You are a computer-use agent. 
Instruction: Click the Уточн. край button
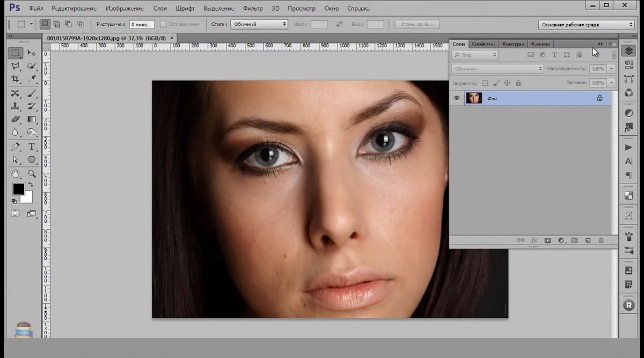(x=417, y=25)
